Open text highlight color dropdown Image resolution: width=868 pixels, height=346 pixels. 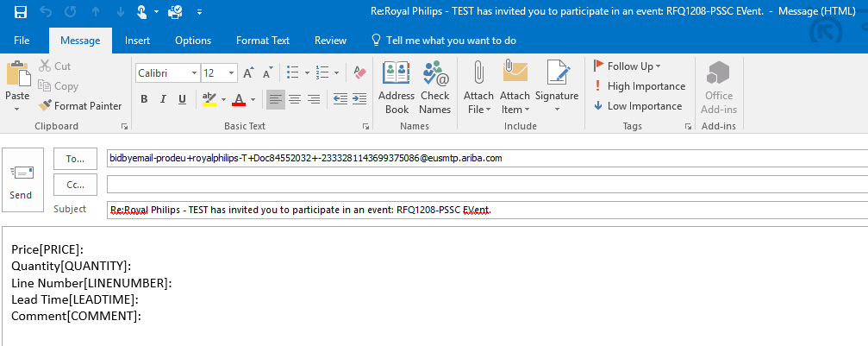point(223,100)
